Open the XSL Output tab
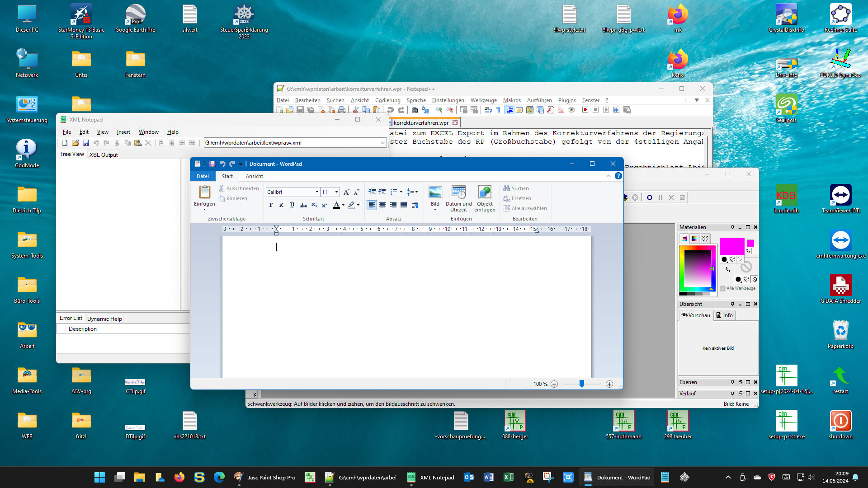The width and height of the screenshot is (868, 488). [x=103, y=155]
